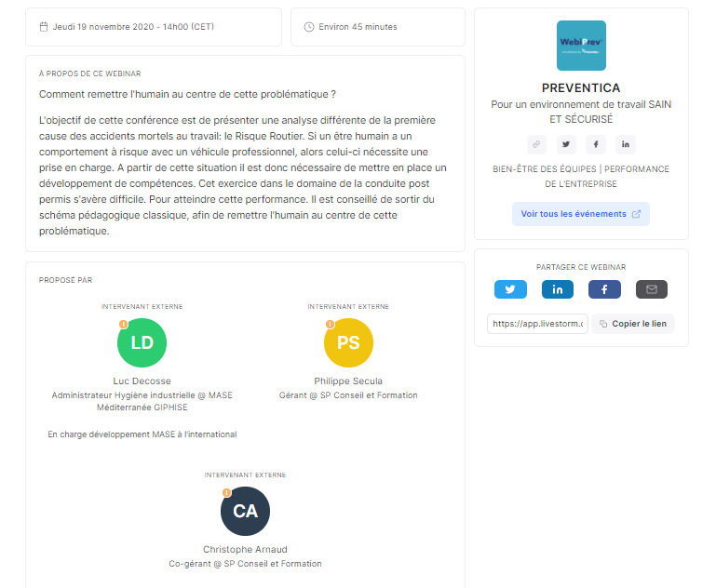Screen dimensions: 716x588
Task: Click the calendar icon beside the date
Action: [44, 27]
